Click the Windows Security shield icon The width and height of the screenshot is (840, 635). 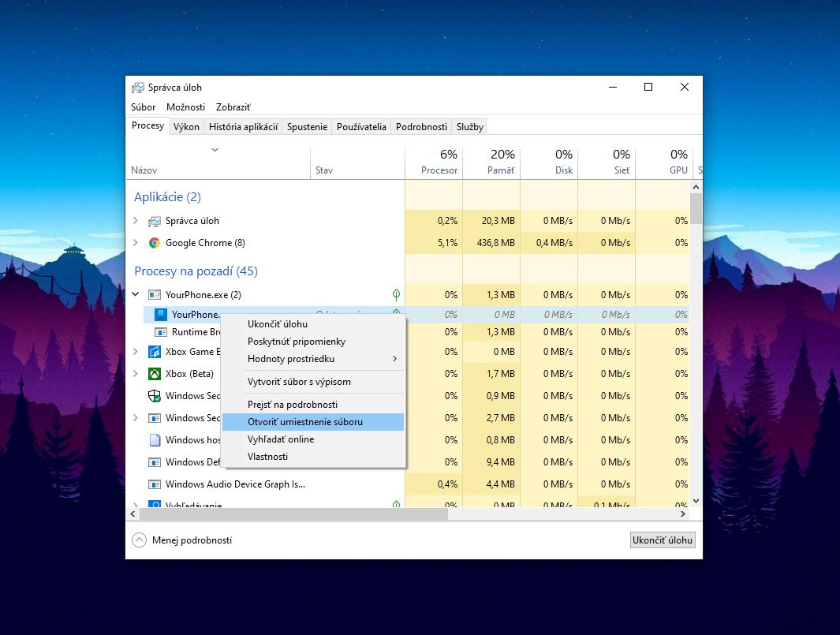coord(155,396)
